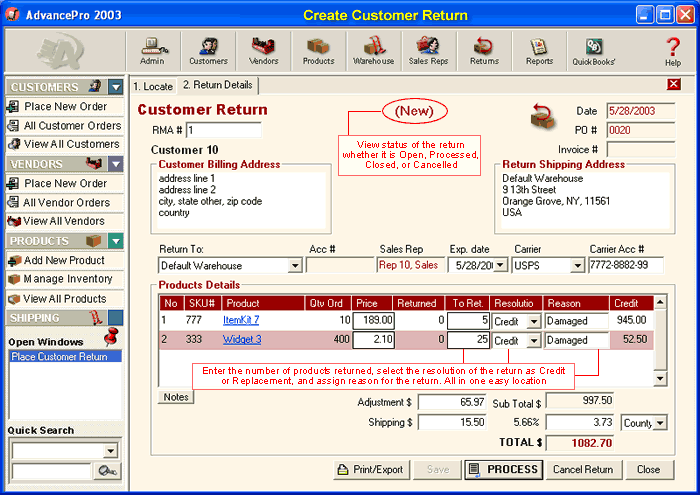
Task: Click the Invoice # field
Action: pos(641,150)
